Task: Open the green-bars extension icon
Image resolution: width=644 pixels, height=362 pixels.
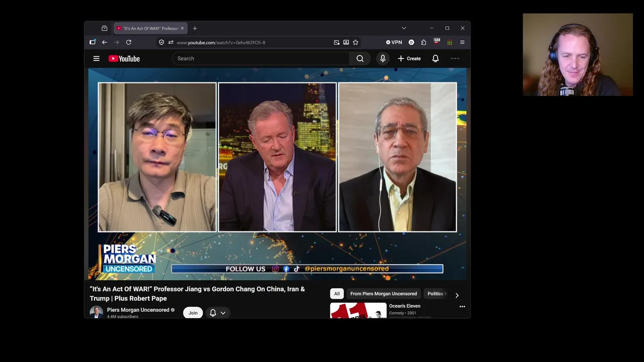Action: tap(449, 42)
